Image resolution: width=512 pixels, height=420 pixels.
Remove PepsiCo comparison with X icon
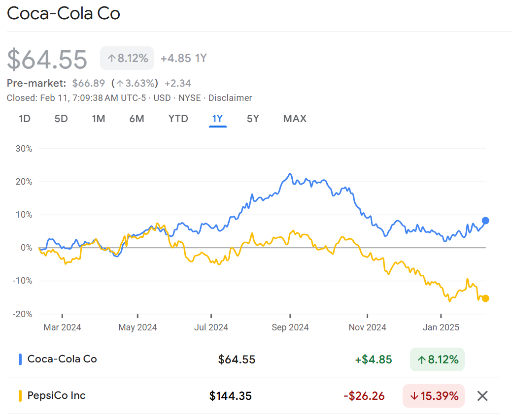482,395
